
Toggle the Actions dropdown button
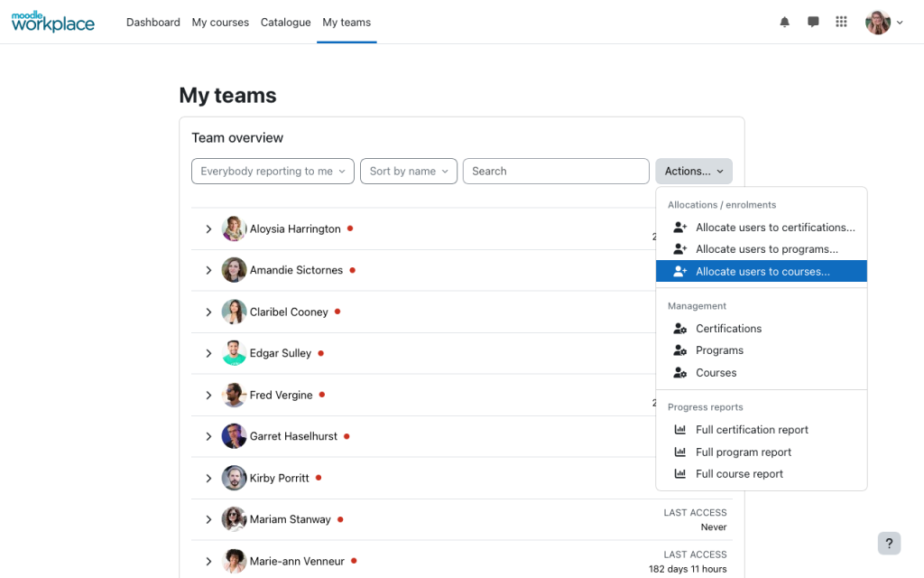(x=694, y=171)
